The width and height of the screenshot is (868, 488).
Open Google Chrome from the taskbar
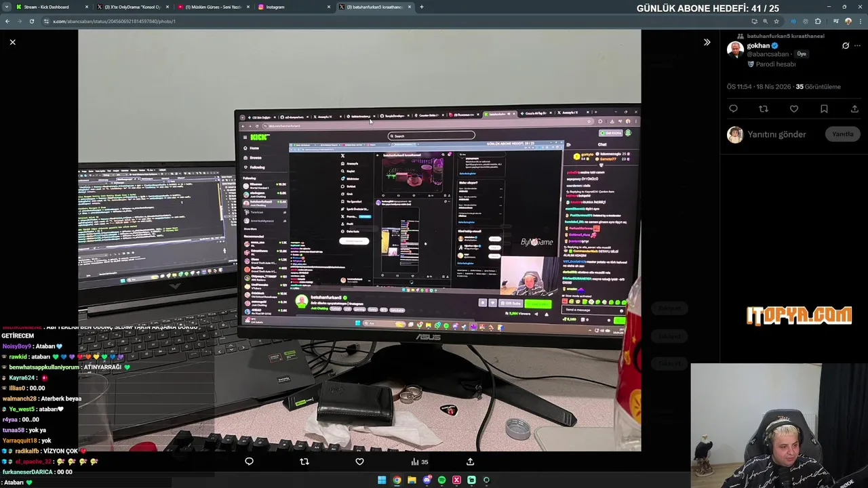point(397,480)
